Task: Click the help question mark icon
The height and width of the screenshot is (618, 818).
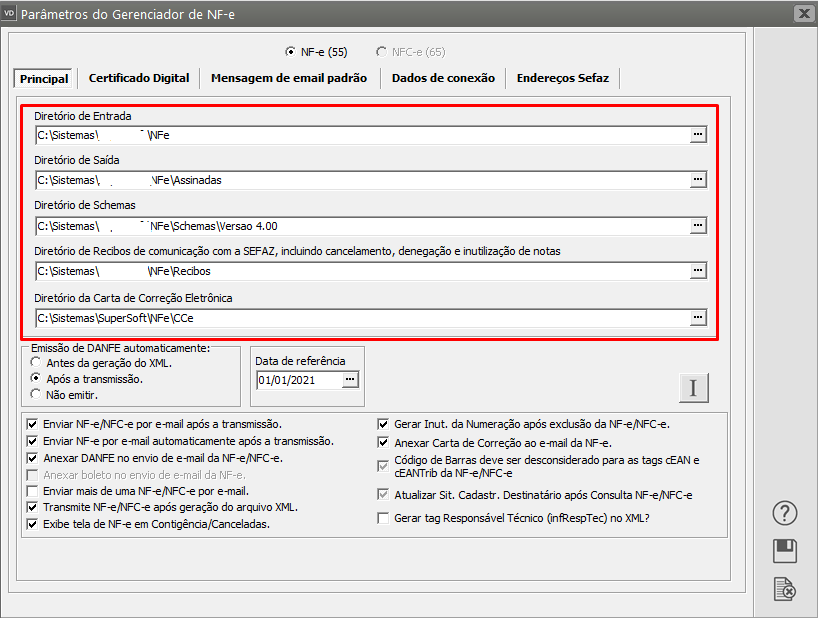Action: pyautogui.click(x=785, y=514)
